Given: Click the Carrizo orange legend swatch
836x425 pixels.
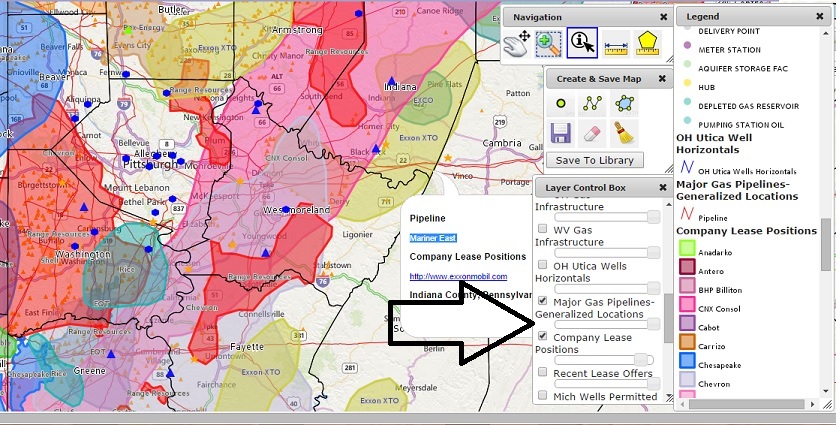Looking at the screenshot, I should coord(687,342).
